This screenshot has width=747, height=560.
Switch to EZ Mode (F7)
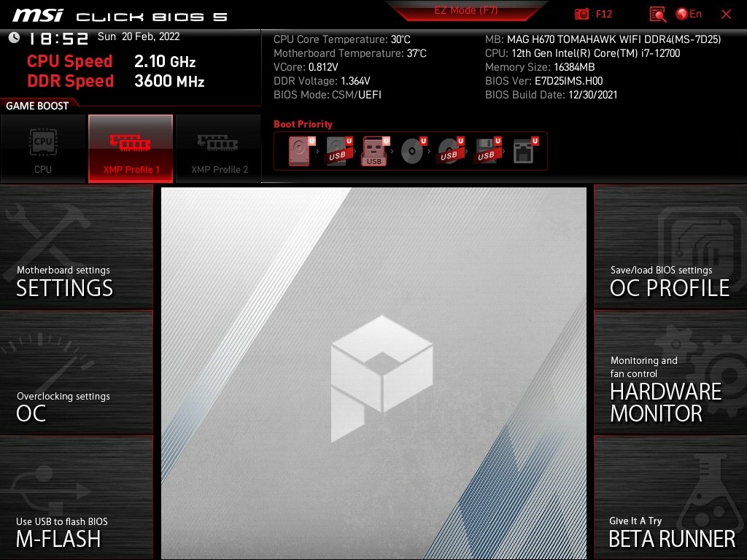(465, 10)
